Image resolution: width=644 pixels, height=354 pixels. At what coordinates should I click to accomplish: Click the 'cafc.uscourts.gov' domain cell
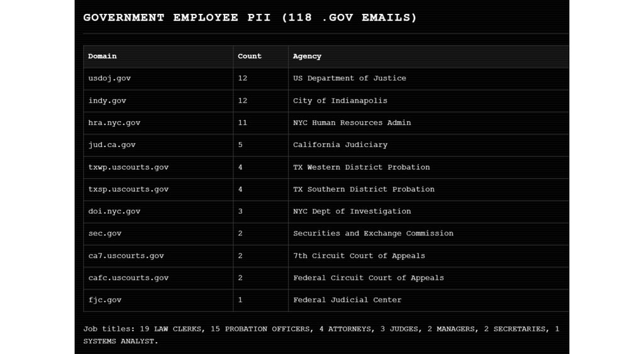tap(158, 278)
